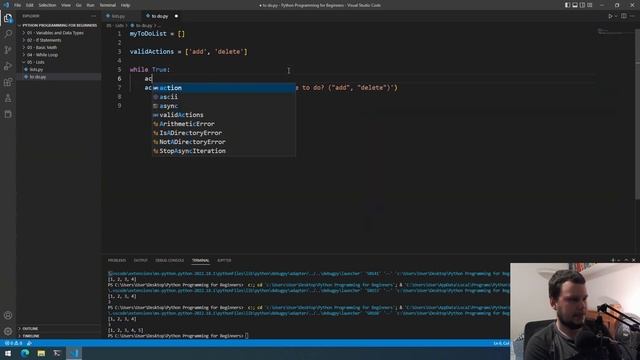Screen dimensions: 640x360
Task: Open the Manage gear icon
Action: click(8, 331)
